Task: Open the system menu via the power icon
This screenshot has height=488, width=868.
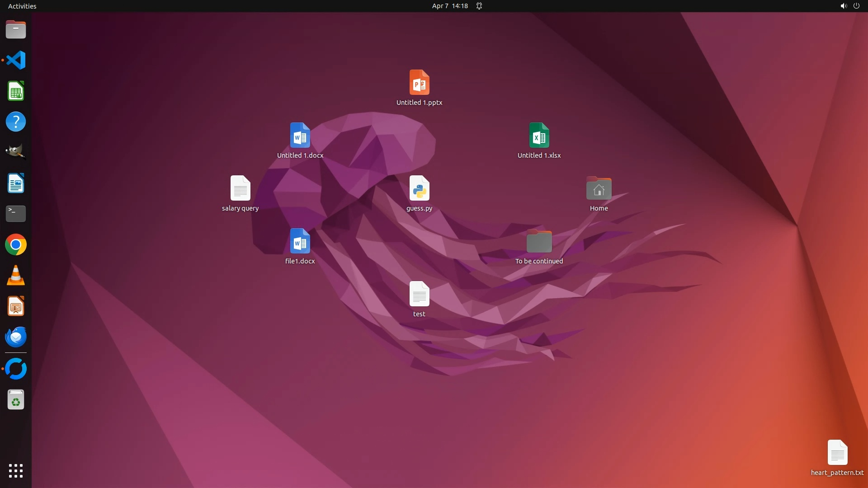Action: coord(856,6)
